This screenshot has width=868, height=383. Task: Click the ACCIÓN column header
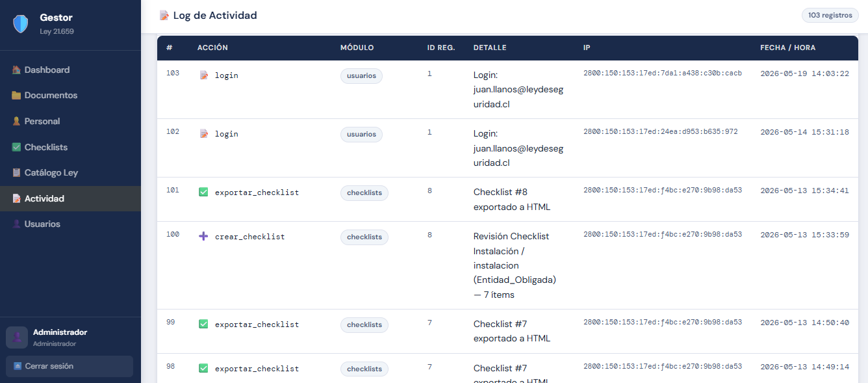pos(212,48)
